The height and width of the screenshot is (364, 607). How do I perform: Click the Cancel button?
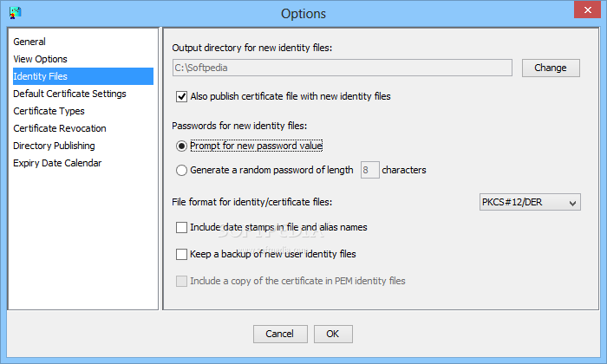click(280, 334)
